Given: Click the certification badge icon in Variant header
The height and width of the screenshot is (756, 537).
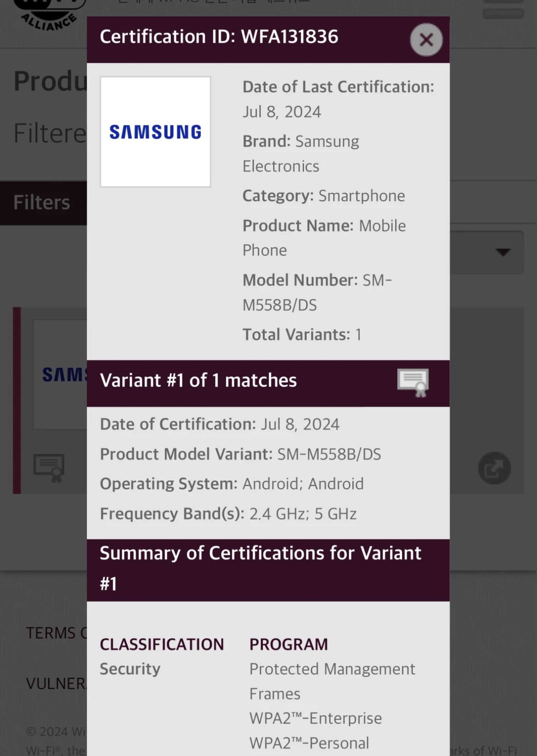Looking at the screenshot, I should click(413, 382).
